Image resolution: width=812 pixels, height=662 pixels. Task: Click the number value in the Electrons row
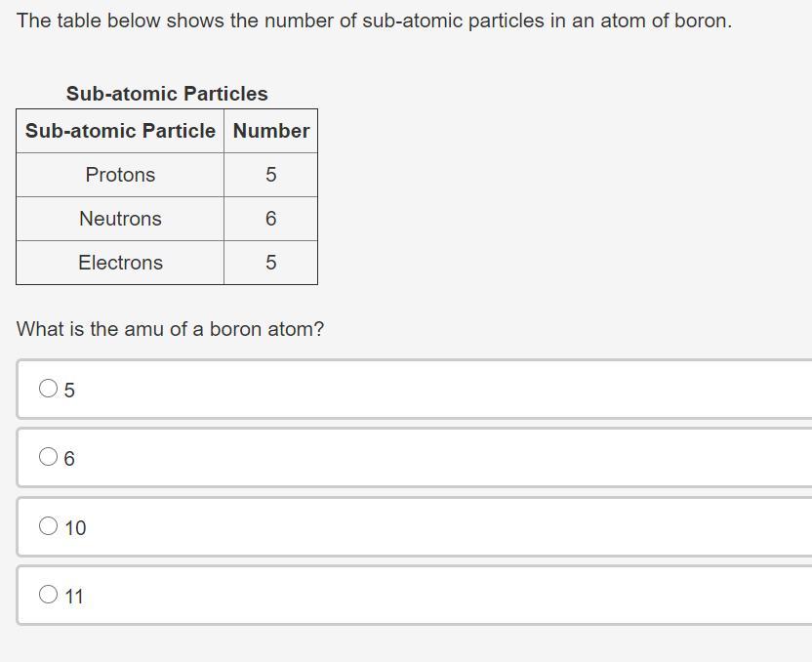coord(270,263)
